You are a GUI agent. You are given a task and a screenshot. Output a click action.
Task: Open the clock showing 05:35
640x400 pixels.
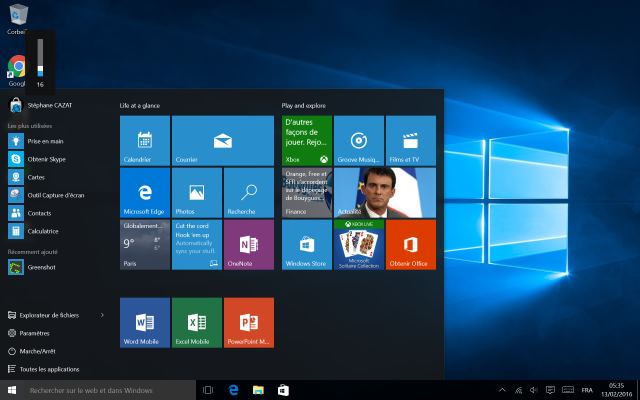click(616, 390)
